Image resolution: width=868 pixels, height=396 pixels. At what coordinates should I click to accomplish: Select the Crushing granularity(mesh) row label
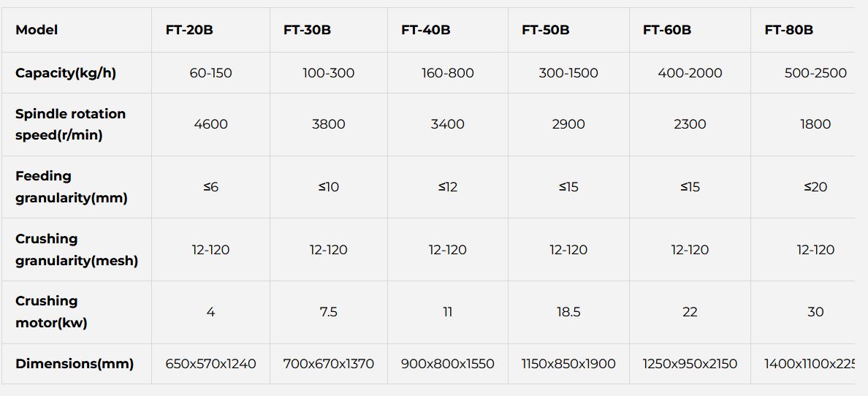click(76, 249)
